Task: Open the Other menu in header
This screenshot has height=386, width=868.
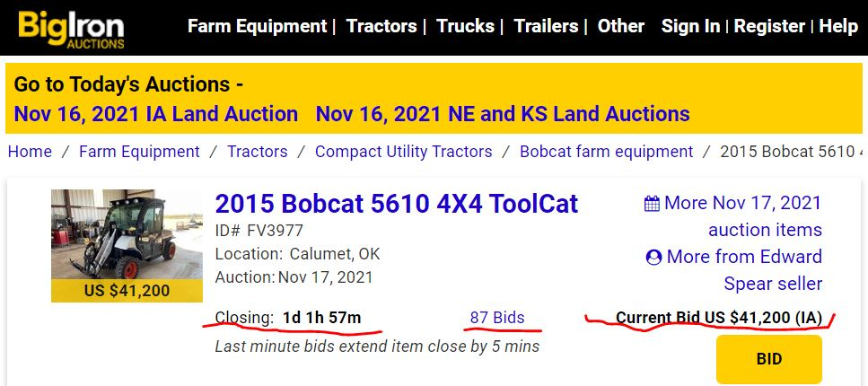Action: (621, 26)
